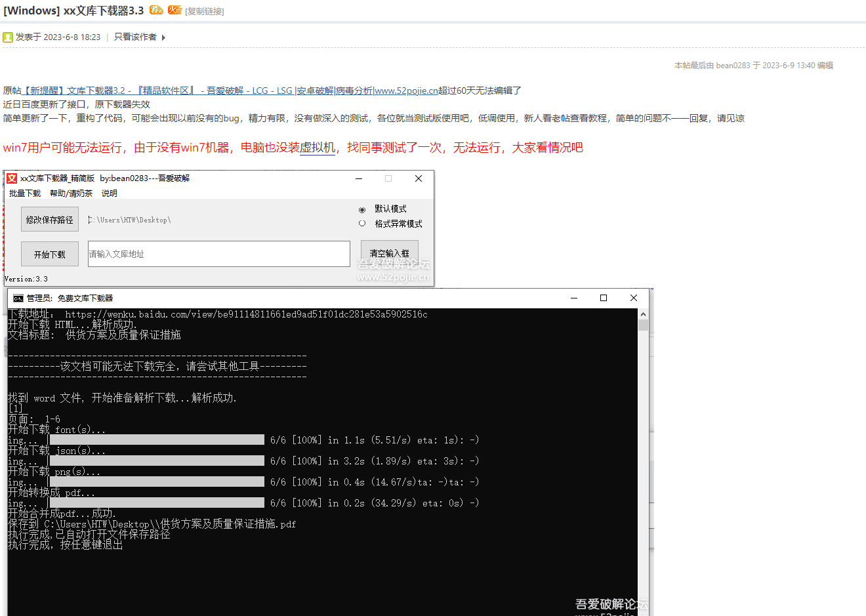Click the progress bar showing 34.29/s
Image resolution: width=866 pixels, height=616 pixels.
[157, 503]
